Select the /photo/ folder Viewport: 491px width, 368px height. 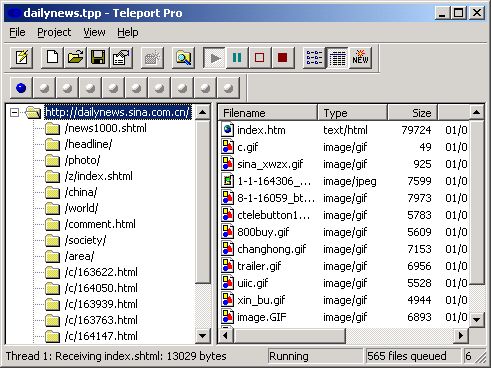pos(82,160)
